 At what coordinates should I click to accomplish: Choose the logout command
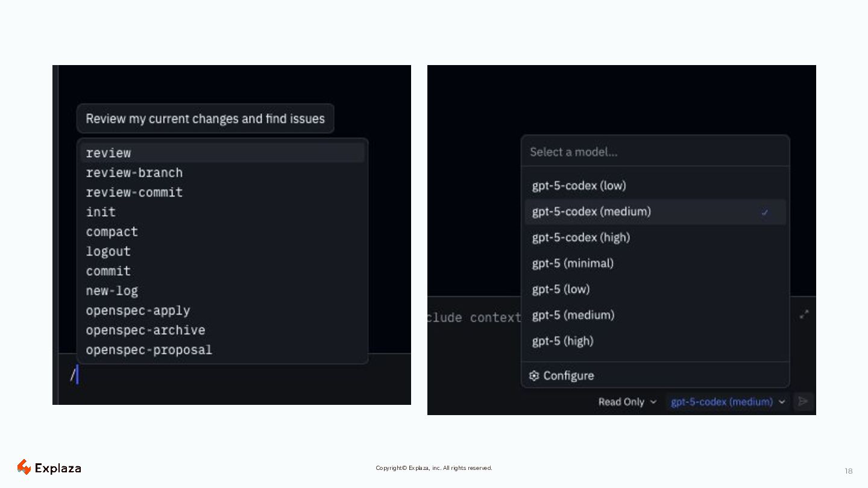222,252
